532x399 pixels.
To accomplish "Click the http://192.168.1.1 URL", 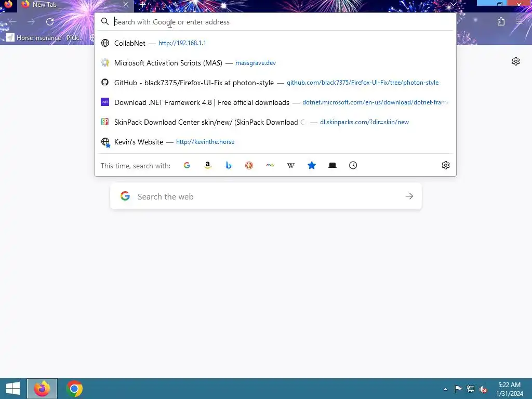I will [x=182, y=43].
